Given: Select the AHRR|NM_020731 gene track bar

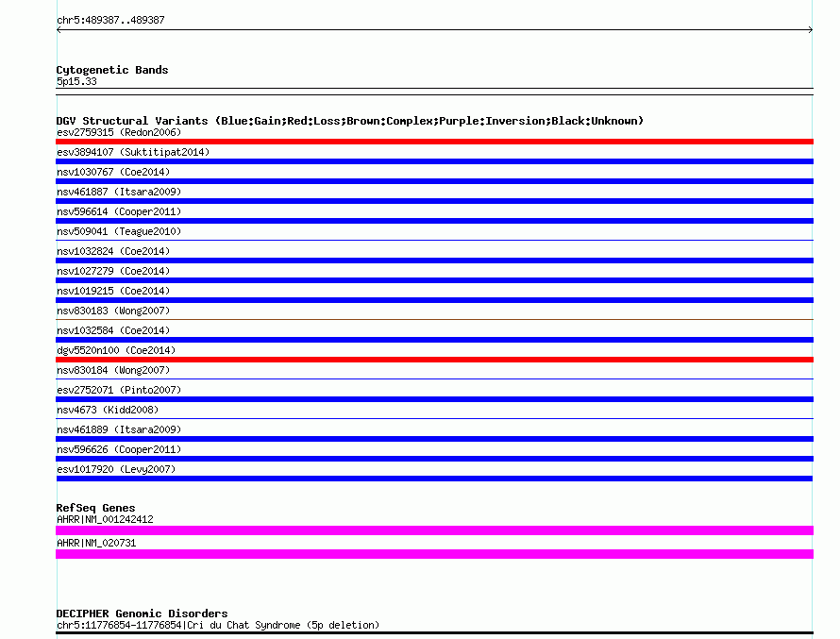Looking at the screenshot, I should (434, 554).
